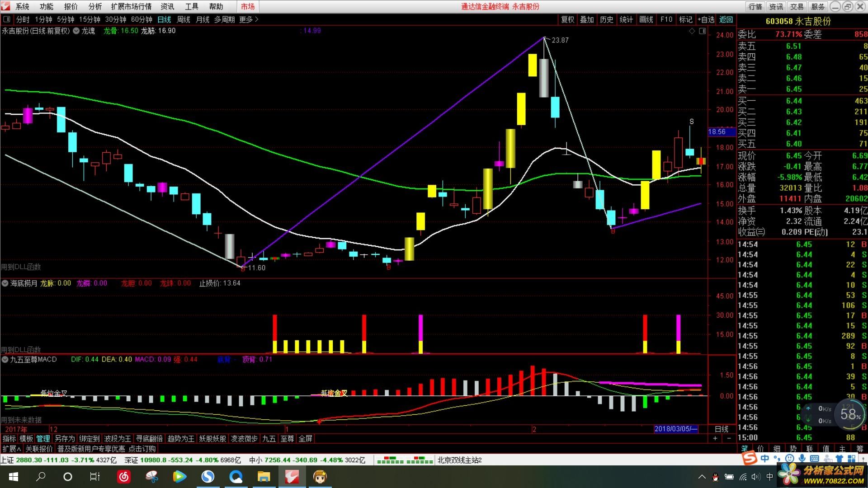Open the 模板 bottom tab
The image size is (868, 488).
pos(26,438)
